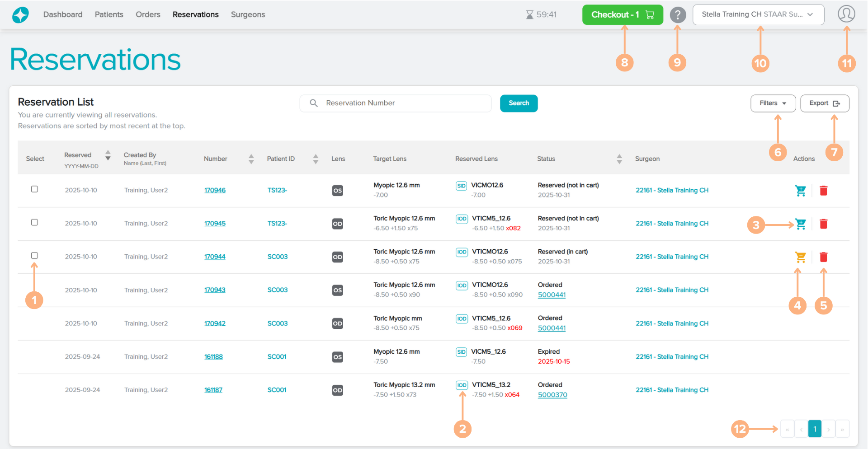
Task: Sort the list by Status column
Action: [x=619, y=159]
